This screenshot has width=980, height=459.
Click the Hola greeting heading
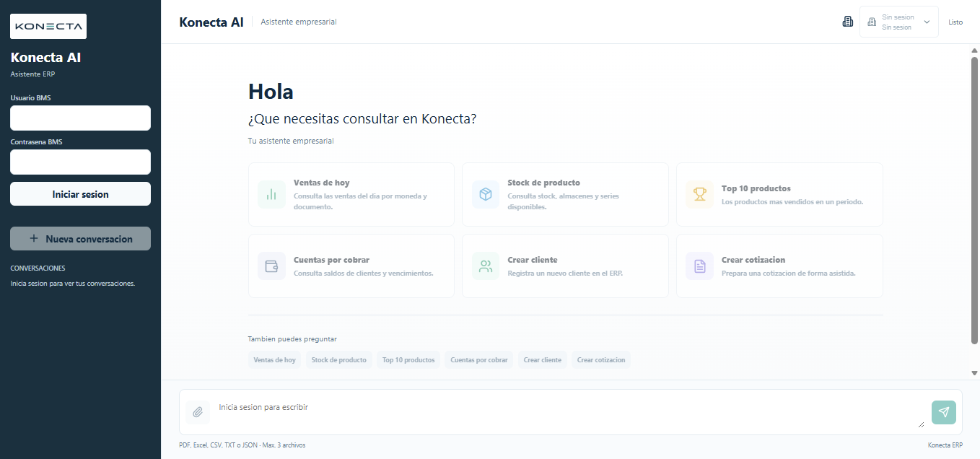click(x=271, y=92)
